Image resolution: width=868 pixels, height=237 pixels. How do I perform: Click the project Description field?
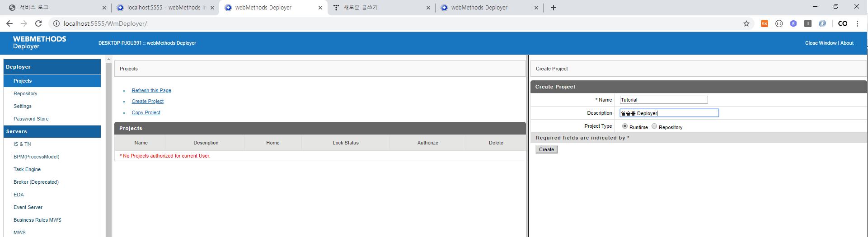(x=669, y=113)
